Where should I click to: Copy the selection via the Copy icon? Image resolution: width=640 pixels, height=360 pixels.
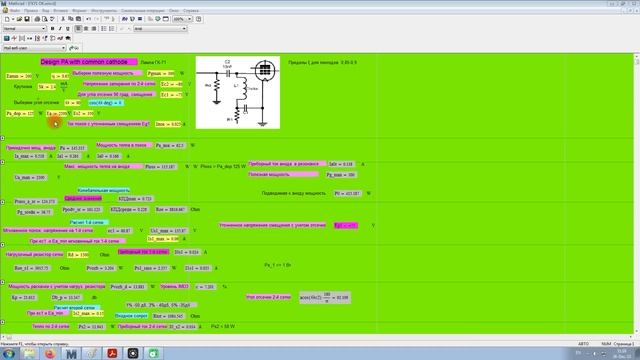[71, 19]
